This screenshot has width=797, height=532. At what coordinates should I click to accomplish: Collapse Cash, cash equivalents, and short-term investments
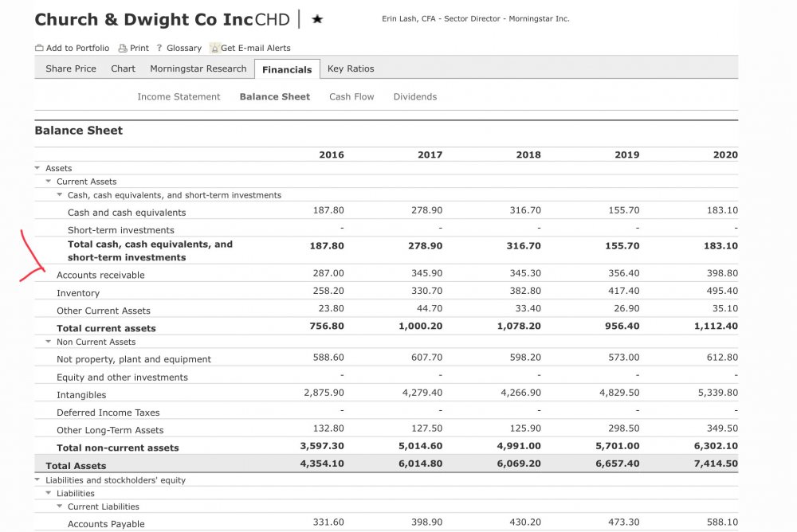[x=60, y=195]
